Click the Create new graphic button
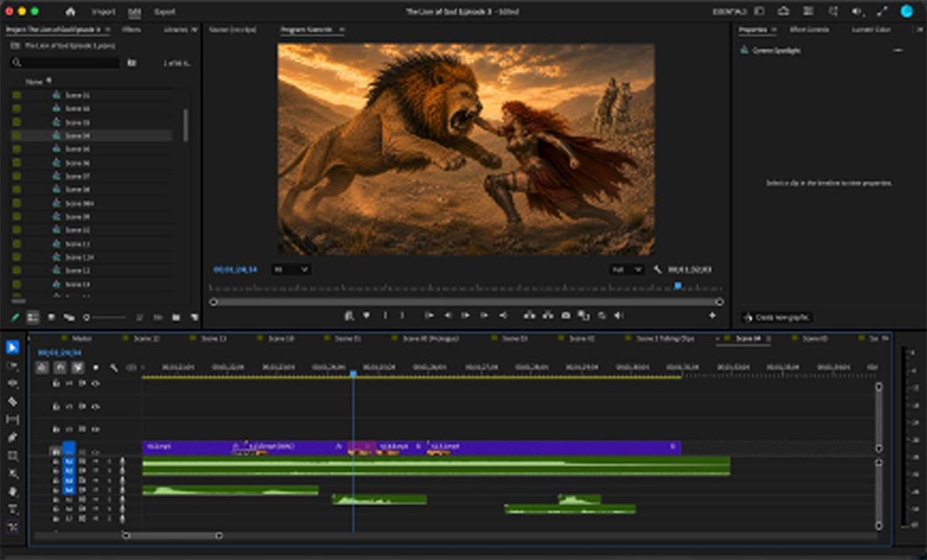The image size is (927, 560). pyautogui.click(x=777, y=318)
